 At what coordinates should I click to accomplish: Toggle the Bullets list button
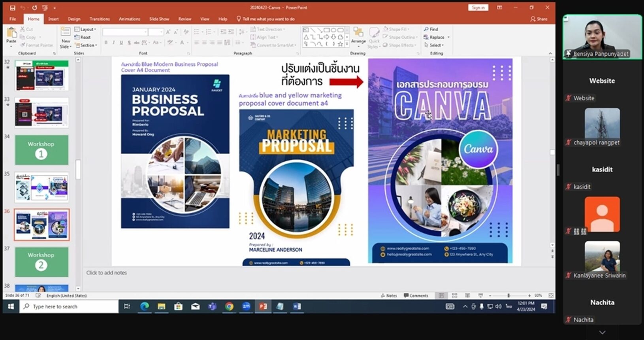tap(197, 32)
